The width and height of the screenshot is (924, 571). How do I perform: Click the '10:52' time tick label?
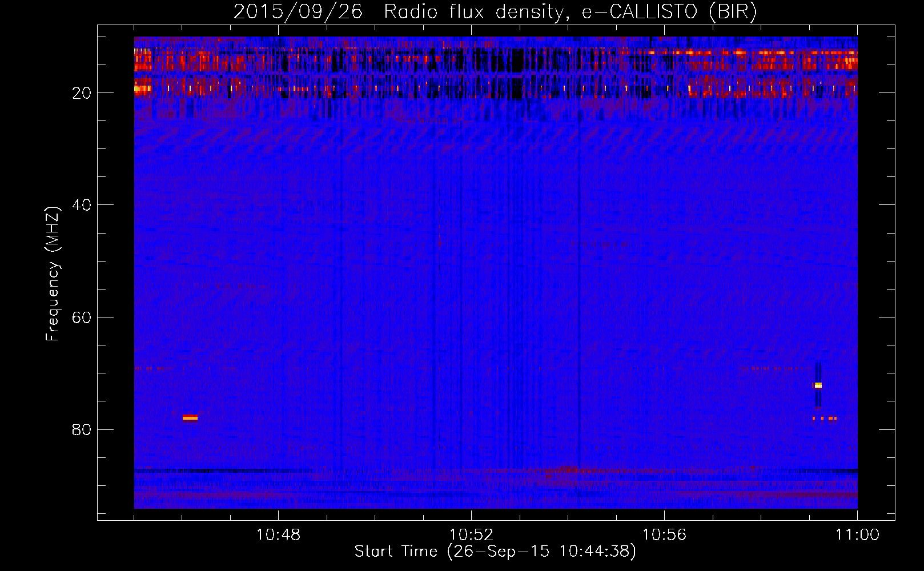[x=471, y=535]
